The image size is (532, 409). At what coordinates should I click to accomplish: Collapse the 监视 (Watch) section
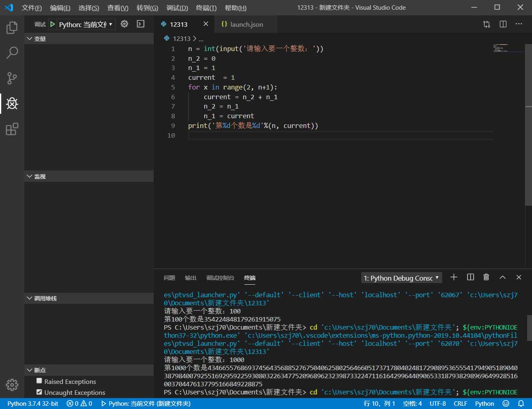[89, 177]
